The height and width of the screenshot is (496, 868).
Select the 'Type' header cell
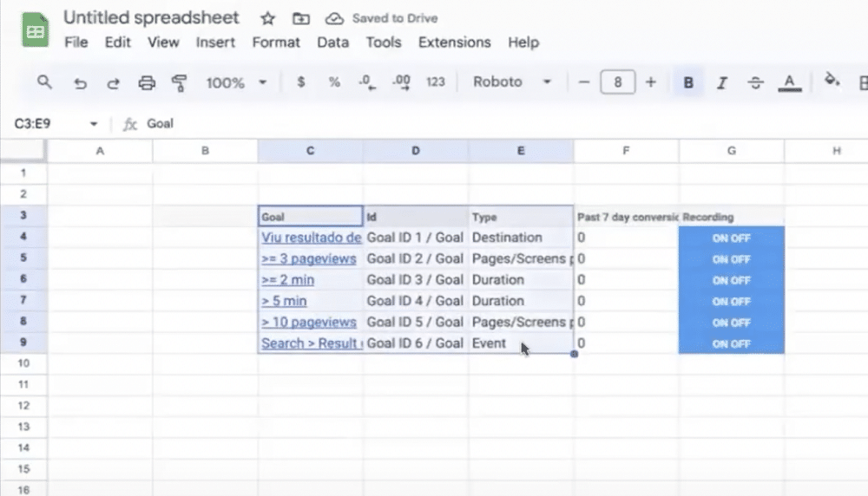tap(521, 217)
